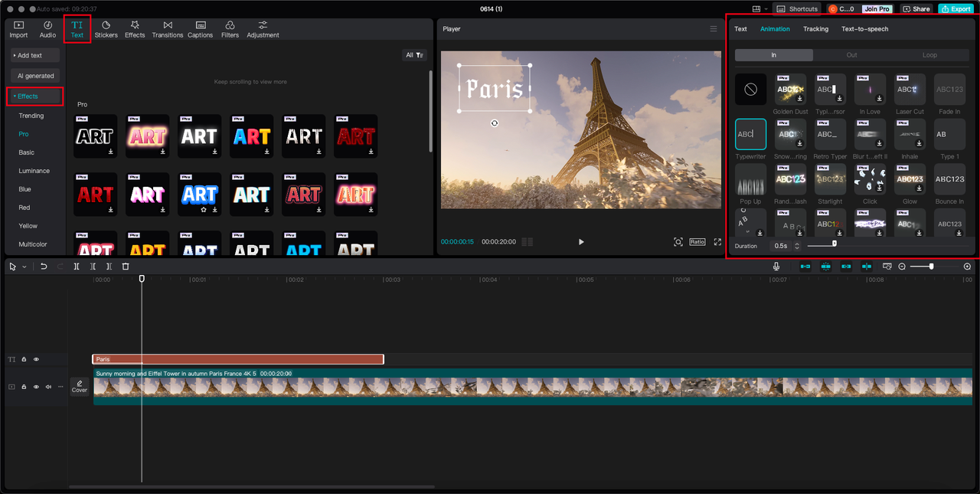The image size is (980, 494).
Task: Enter fullscreen preview in the Player
Action: (x=717, y=242)
